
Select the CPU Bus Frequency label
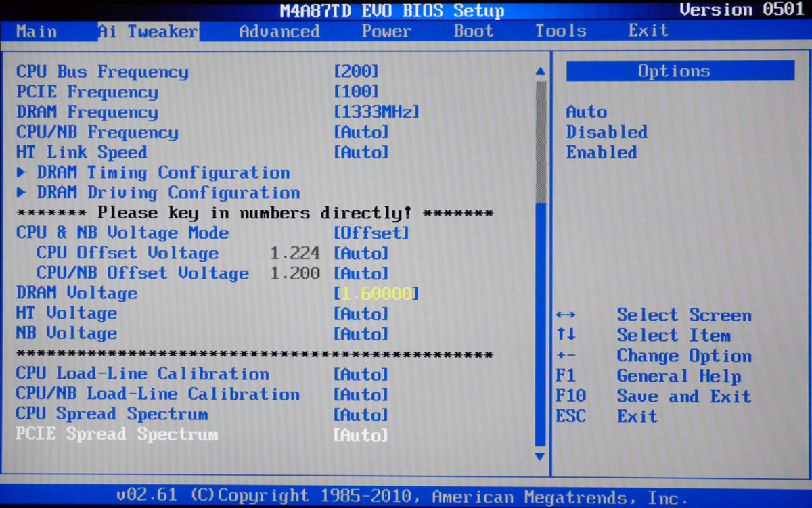(x=102, y=72)
